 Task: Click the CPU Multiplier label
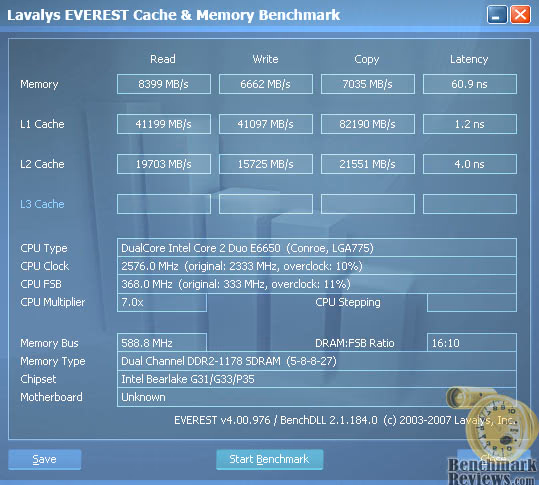(53, 302)
